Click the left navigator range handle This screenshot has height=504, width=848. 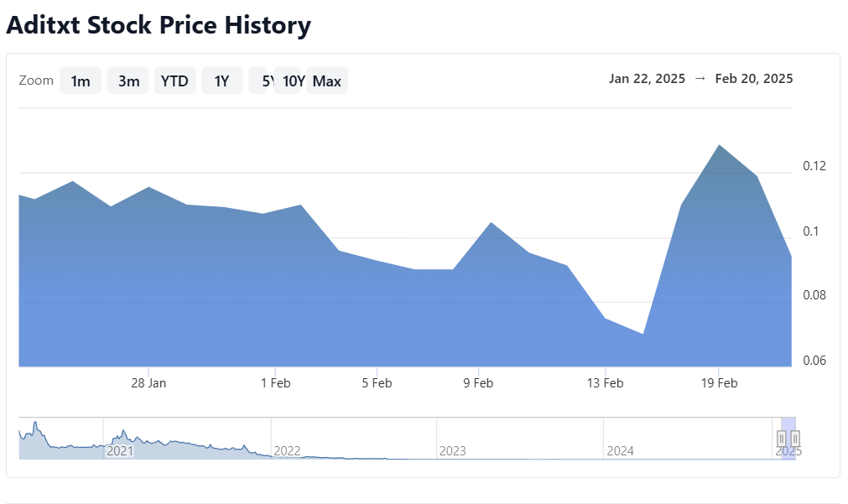pyautogui.click(x=782, y=439)
